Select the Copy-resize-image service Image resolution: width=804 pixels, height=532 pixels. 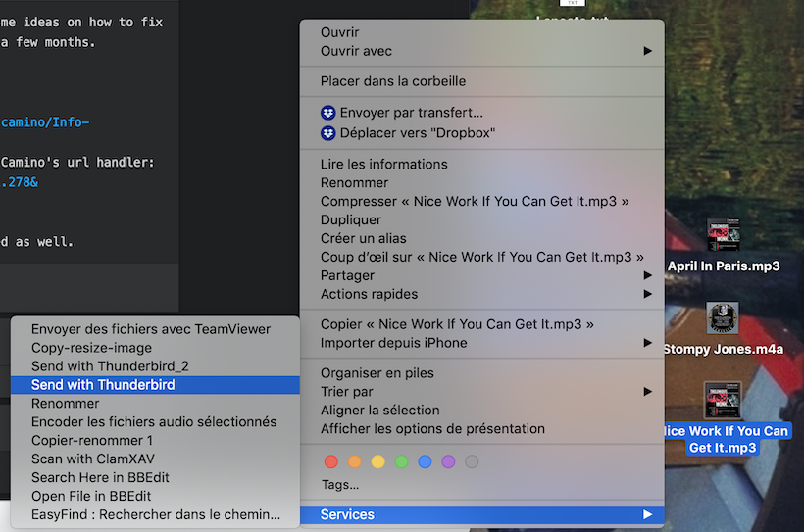pos(155,348)
